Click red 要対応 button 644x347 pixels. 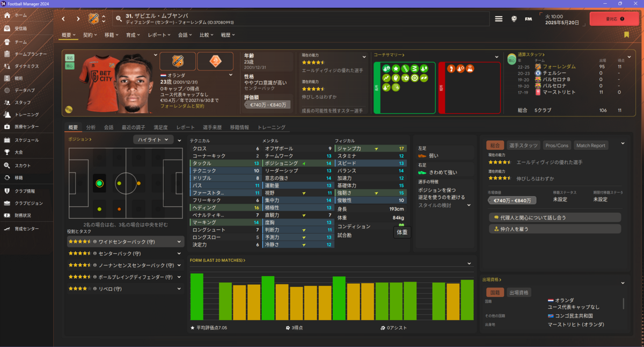(614, 19)
